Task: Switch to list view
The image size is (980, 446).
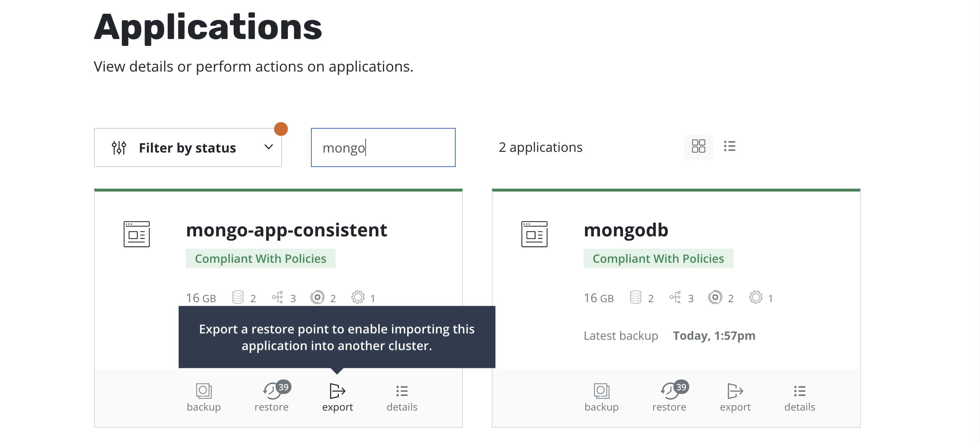Action: (730, 147)
